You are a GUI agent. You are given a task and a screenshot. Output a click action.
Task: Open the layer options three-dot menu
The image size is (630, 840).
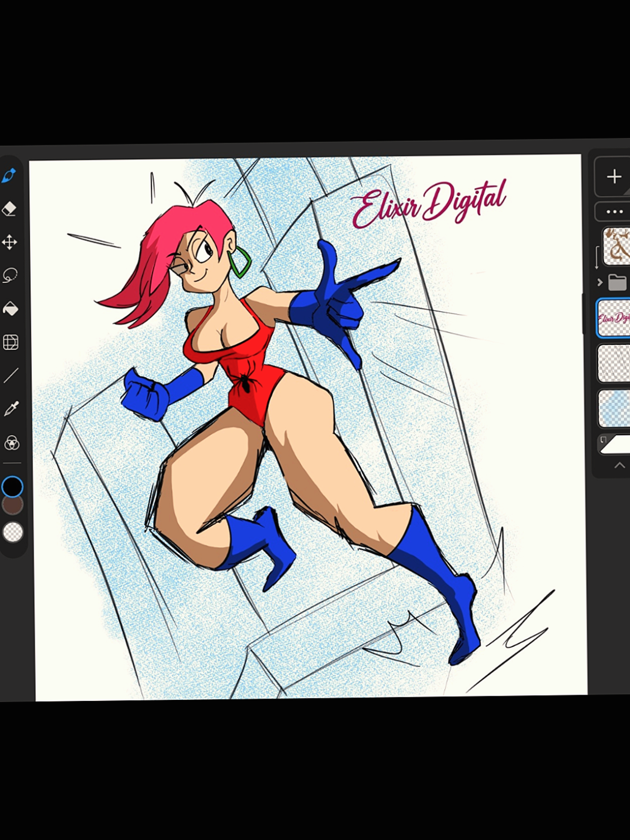point(614,212)
